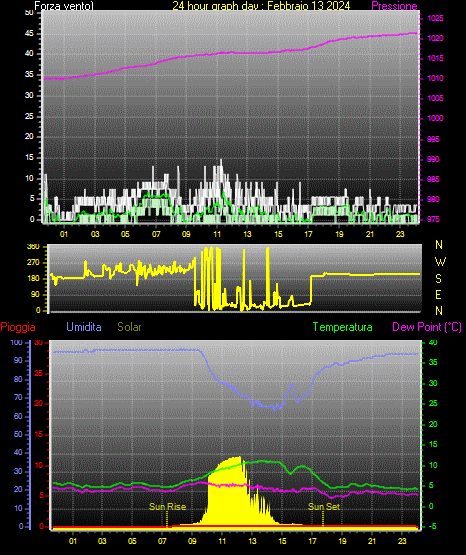Select the 24 hour graph day title
Screen dimensions: 466x555
[x=261, y=6]
